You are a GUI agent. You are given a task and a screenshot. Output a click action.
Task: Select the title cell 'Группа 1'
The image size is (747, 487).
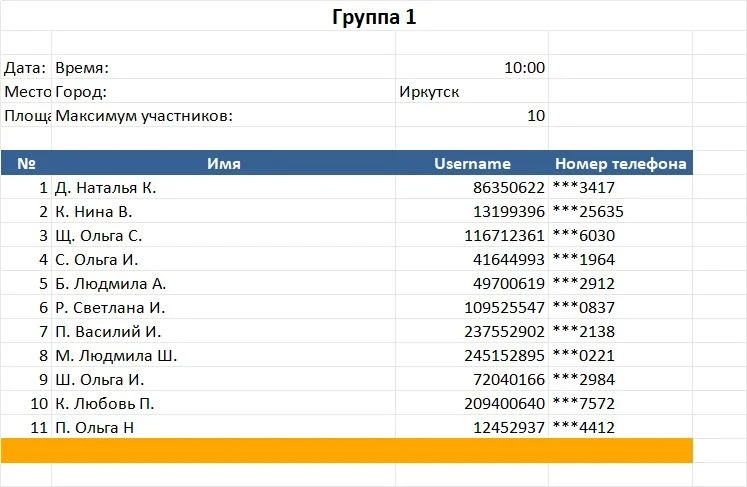click(x=374, y=17)
